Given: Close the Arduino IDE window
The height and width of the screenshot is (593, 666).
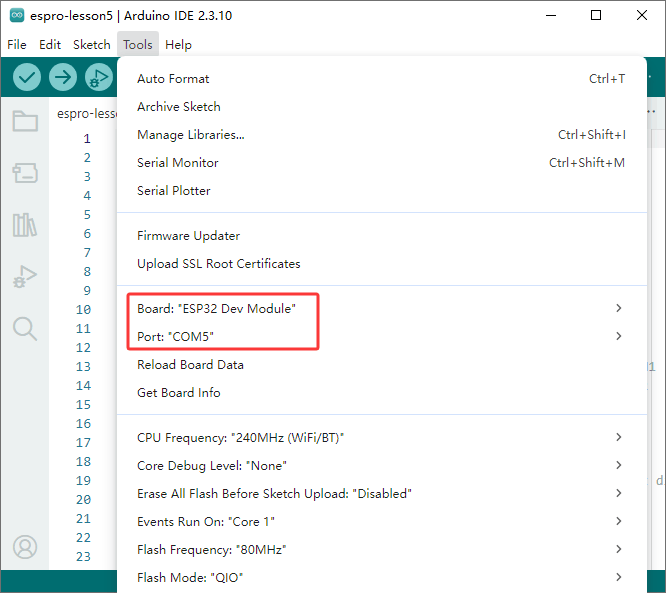Looking at the screenshot, I should tap(642, 15).
